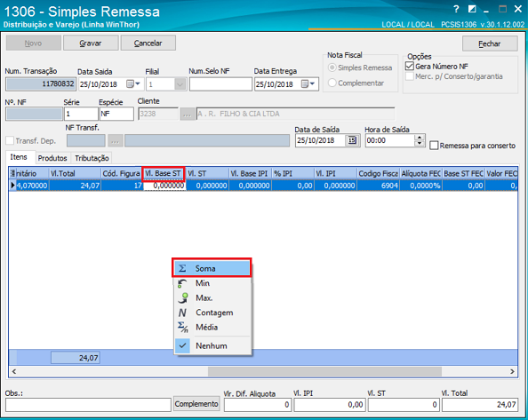This screenshot has width=528, height=420.
Task: Switch to the Itens tab
Action: pos(19,157)
